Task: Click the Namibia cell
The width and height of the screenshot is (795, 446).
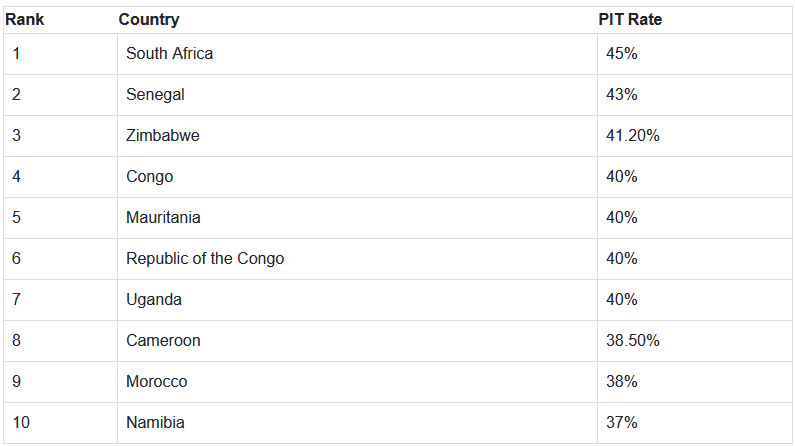Action: click(x=155, y=422)
